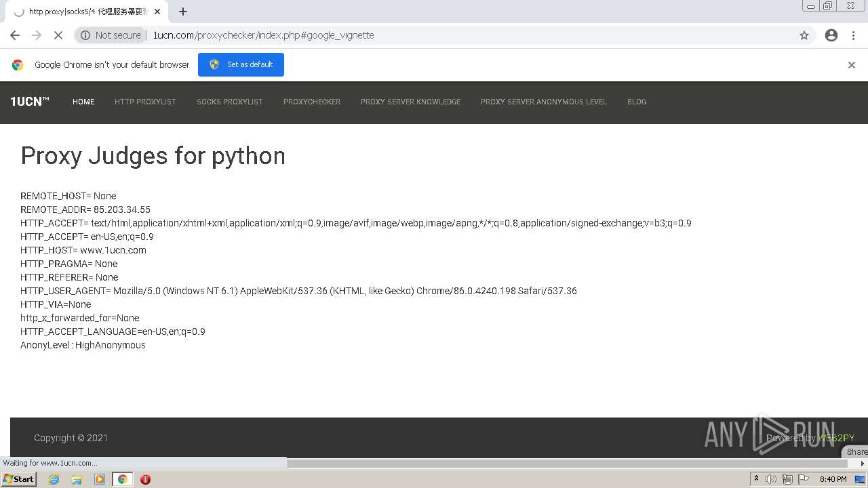Viewport: 868px width, 488px height.
Task: Open the HTTP PROXYLIST nav item
Action: 145,102
